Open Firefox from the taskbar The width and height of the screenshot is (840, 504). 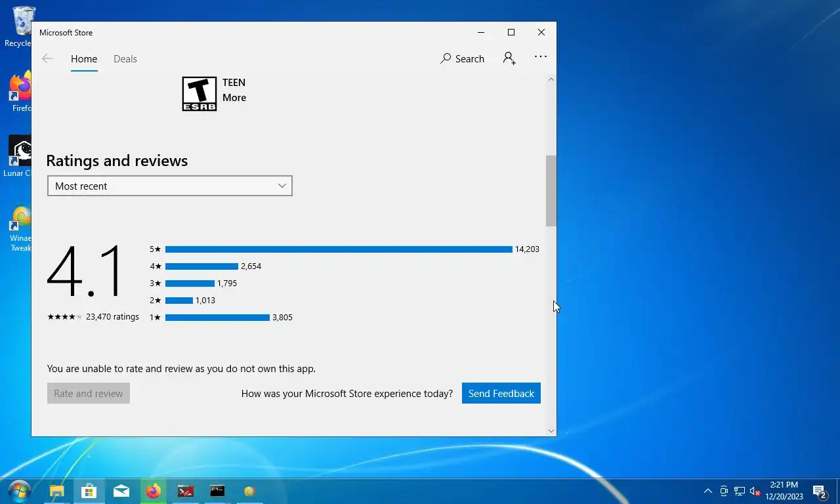(153, 491)
